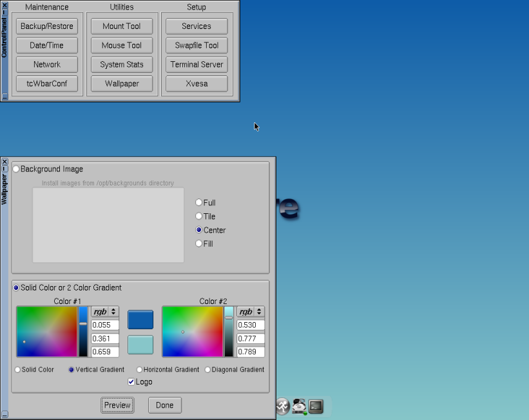Click the Preview button
This screenshot has width=529, height=420.
click(x=117, y=405)
